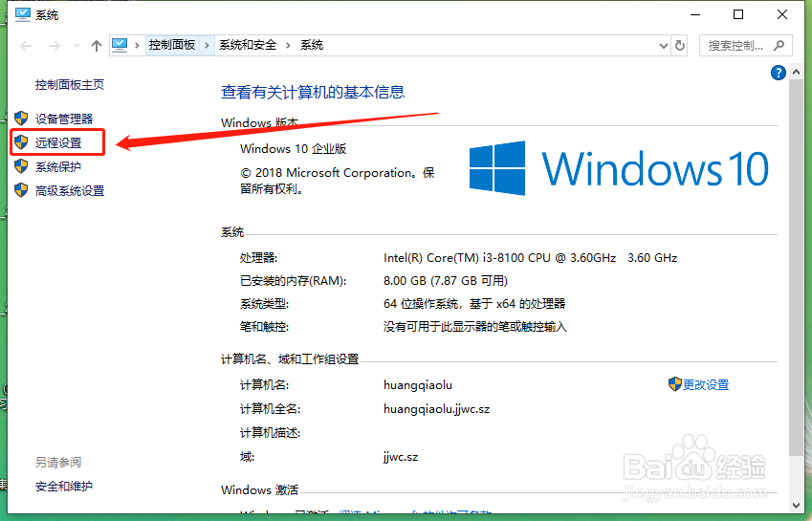
Task: Click 更改设置 link
Action: coord(705,384)
